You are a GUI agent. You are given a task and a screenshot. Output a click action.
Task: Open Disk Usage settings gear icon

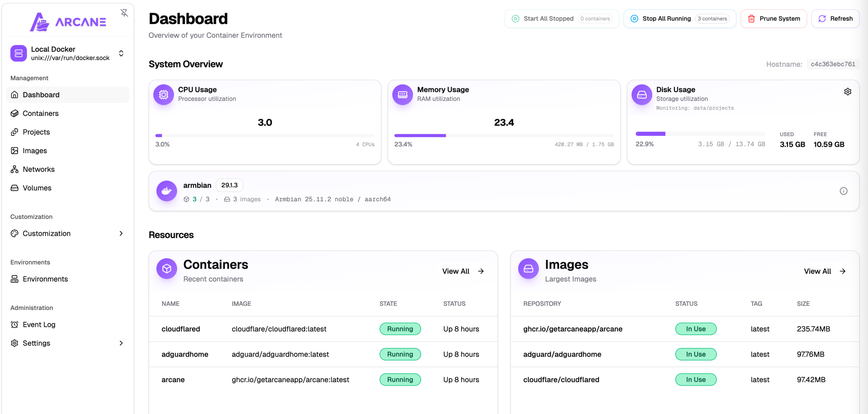[847, 91]
